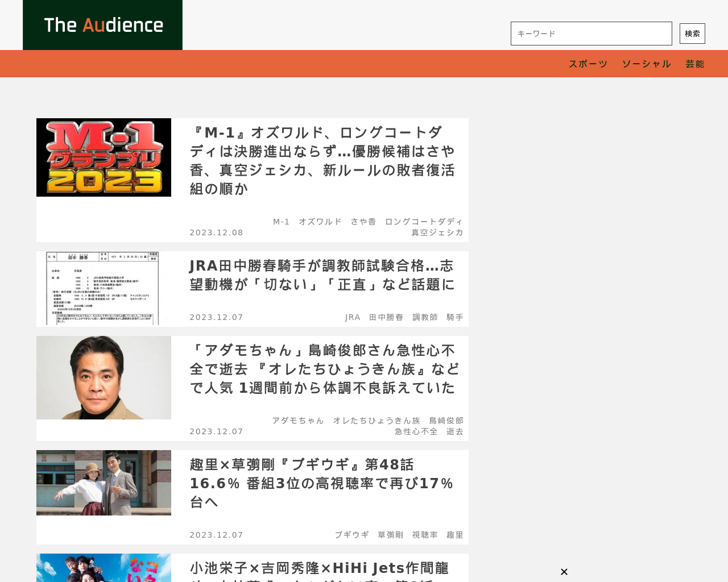Select the 調教師 tag
The height and width of the screenshot is (582, 728).
[425, 317]
